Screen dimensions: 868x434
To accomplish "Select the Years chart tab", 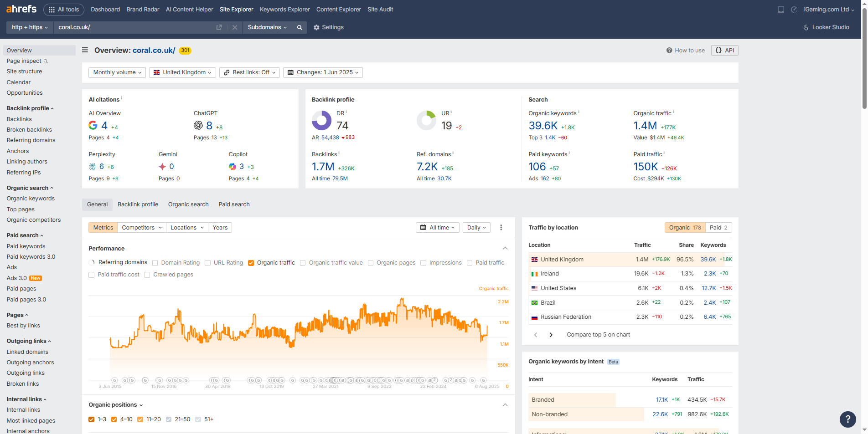I will [x=220, y=228].
